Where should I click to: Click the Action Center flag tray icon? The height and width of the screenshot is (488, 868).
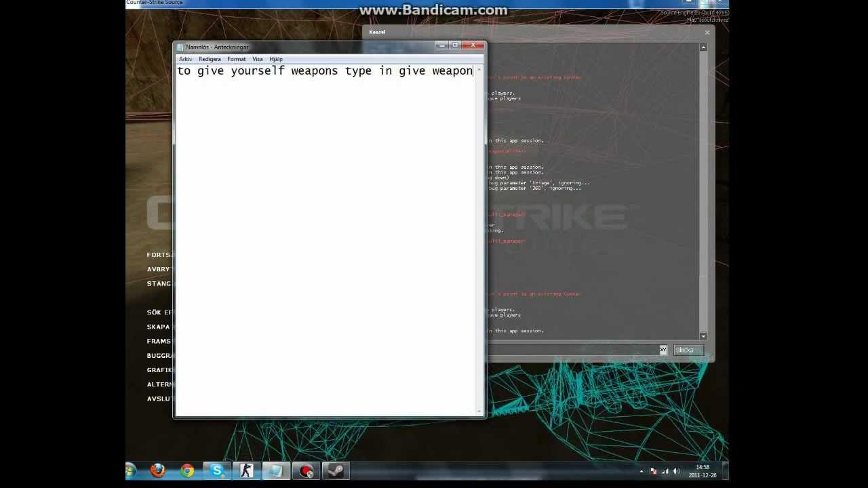click(x=654, y=471)
